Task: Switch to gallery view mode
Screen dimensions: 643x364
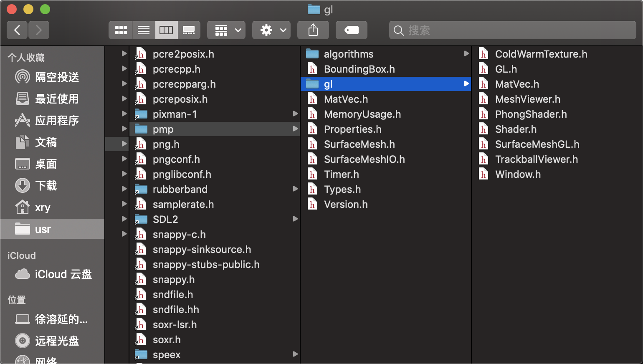Action: [x=189, y=30]
